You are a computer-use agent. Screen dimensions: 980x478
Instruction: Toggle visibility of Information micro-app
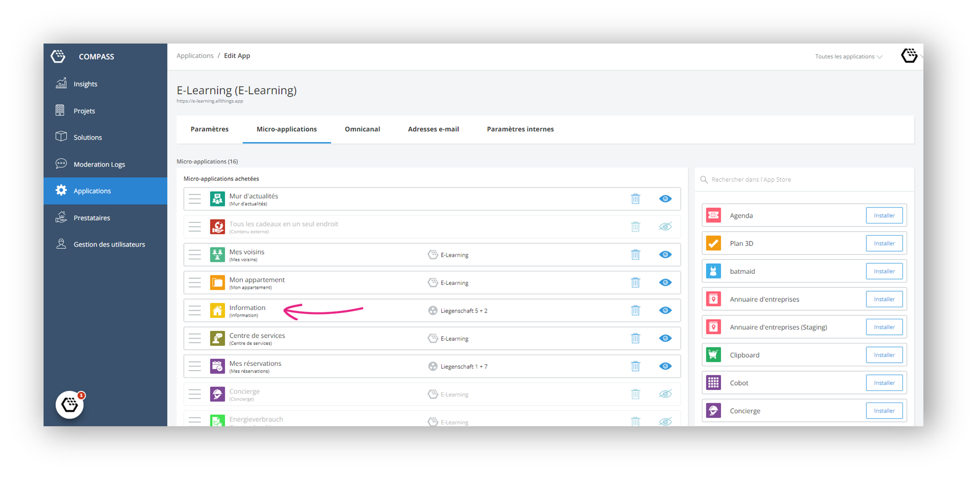click(665, 310)
